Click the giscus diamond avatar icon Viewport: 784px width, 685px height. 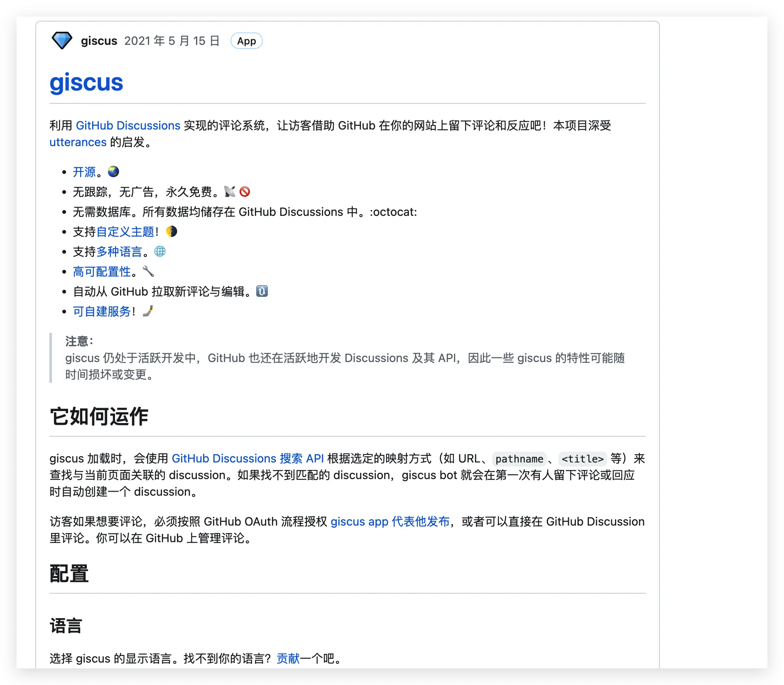(x=62, y=41)
